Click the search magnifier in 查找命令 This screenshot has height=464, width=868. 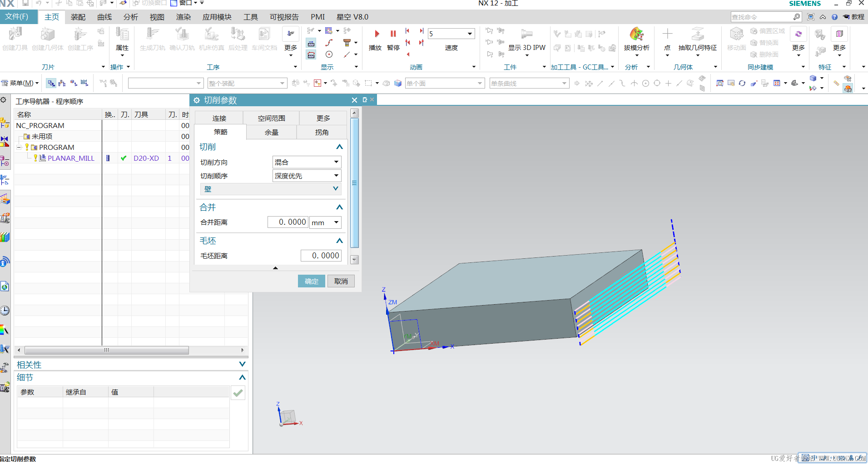point(796,17)
